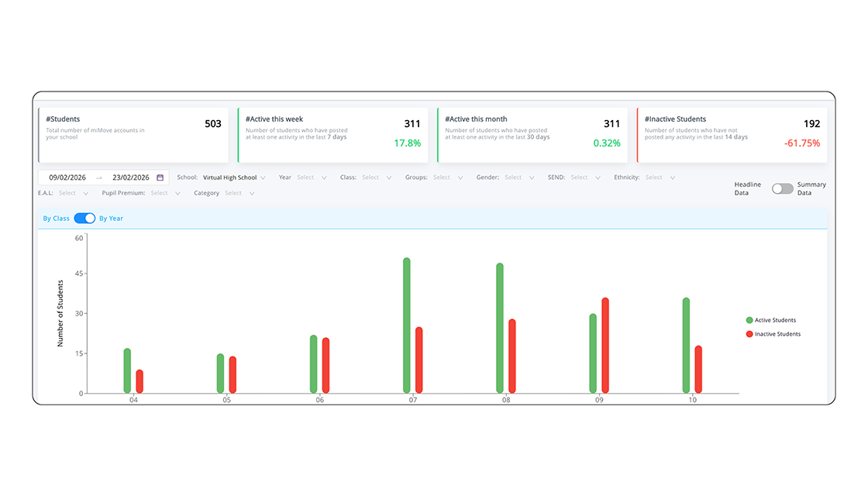Open the Category select dropdown
868x496 pixels.
239,193
